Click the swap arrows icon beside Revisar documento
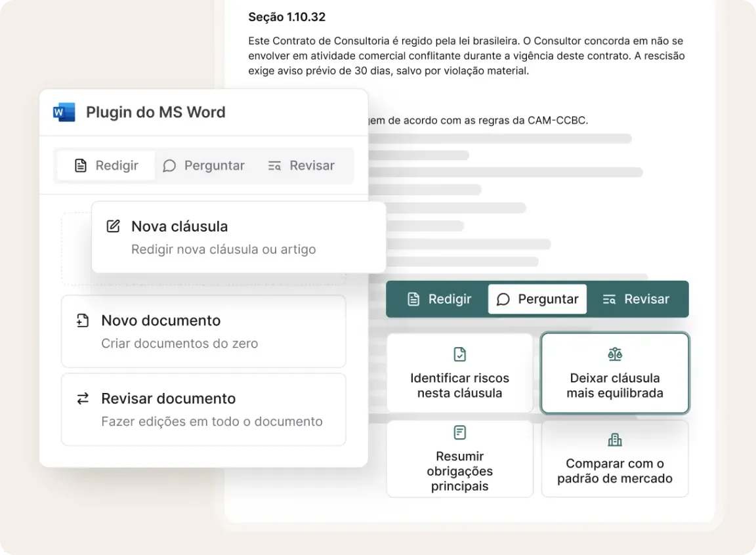Screen dimensions: 756x555 [x=83, y=399]
